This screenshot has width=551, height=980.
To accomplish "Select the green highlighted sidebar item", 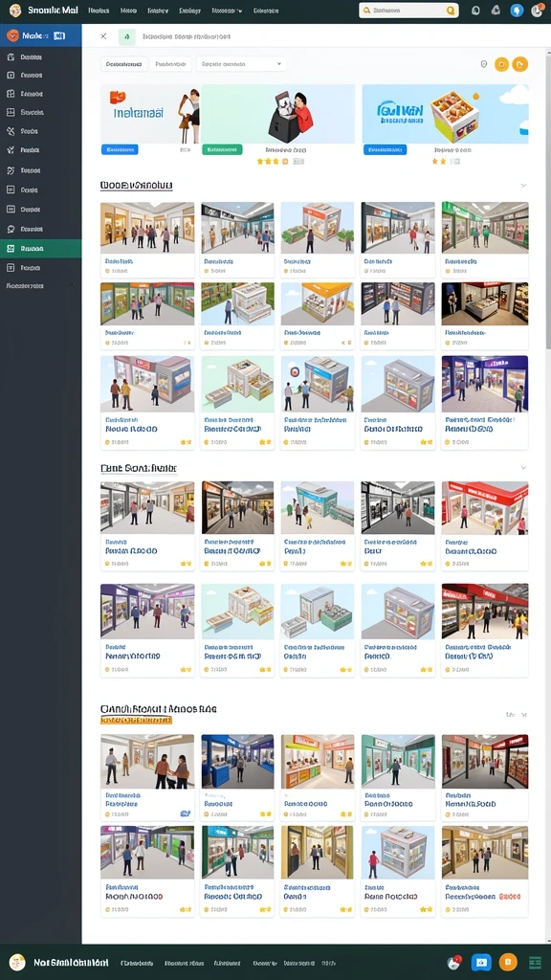I will click(40, 248).
